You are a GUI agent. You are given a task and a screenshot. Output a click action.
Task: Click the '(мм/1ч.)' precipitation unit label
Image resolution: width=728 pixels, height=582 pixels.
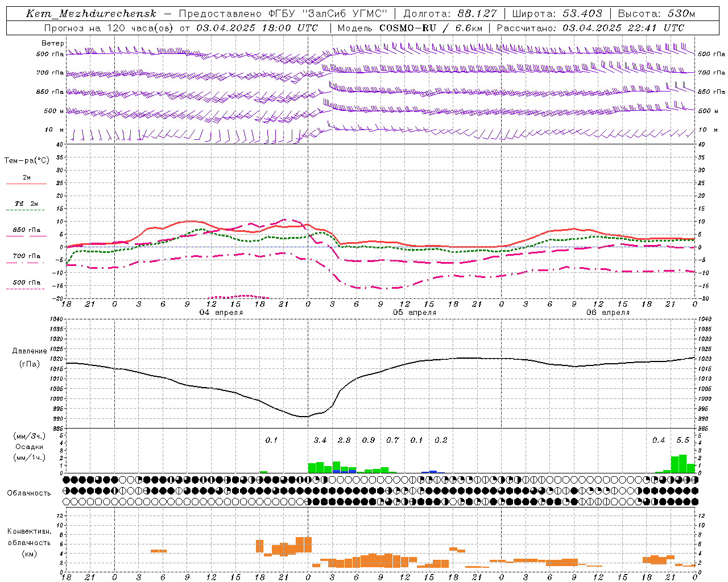[30, 458]
